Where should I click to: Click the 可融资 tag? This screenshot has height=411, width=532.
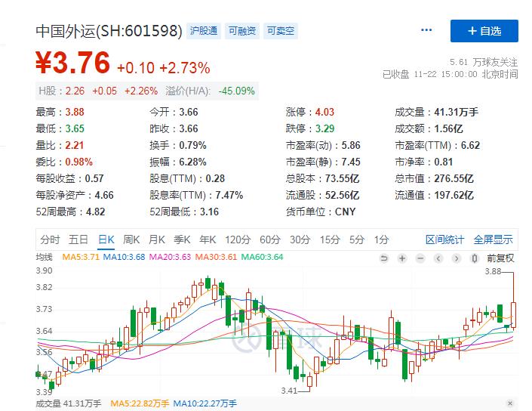point(242,31)
